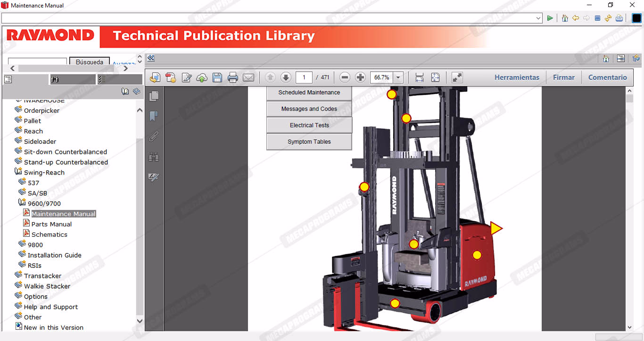The image size is (644, 341).
Task: Click the envelope email icon
Action: click(248, 78)
